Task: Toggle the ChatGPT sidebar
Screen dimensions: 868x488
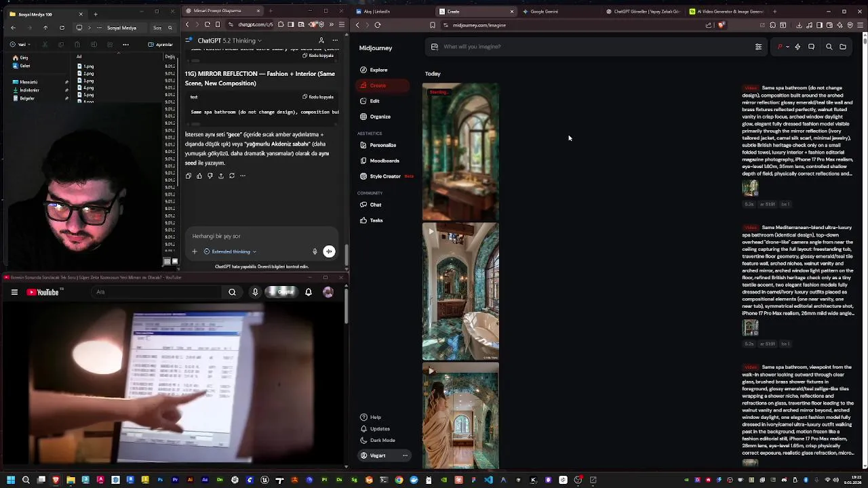Action: coord(189,41)
